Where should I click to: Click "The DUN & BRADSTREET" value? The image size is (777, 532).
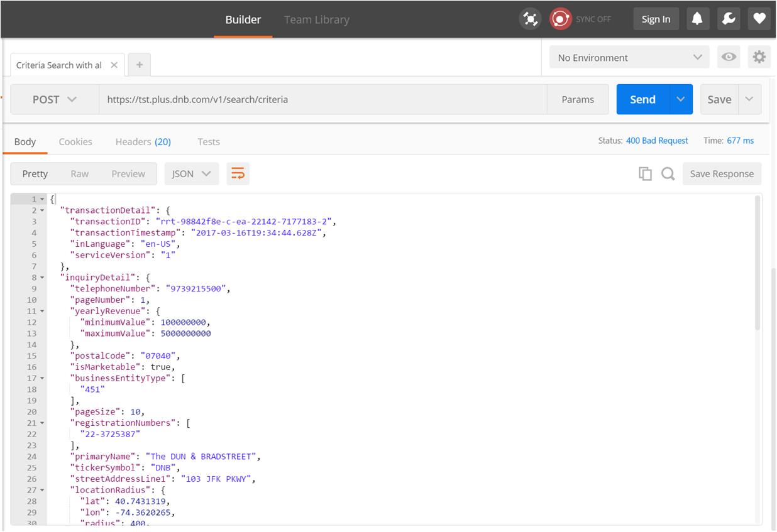(x=201, y=456)
